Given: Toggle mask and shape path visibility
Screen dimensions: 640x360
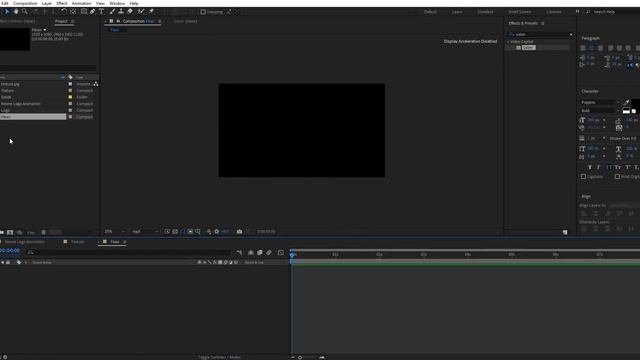Looking at the screenshot, I should [183, 231].
